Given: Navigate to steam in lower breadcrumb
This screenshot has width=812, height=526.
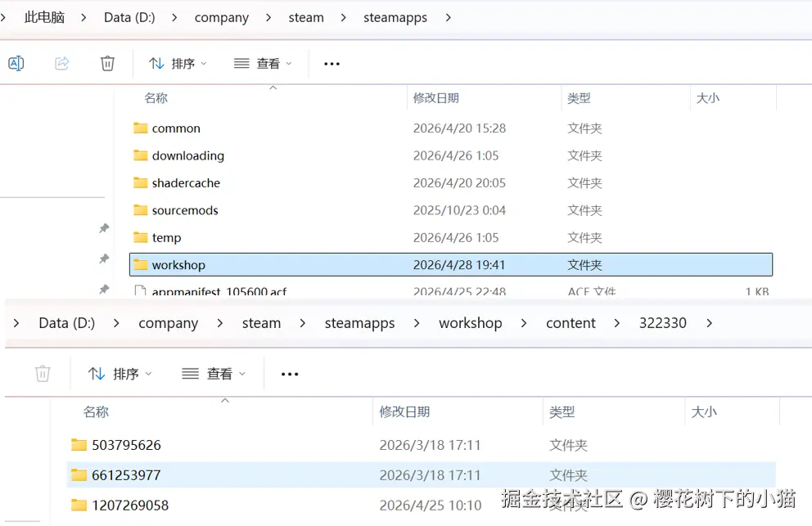Looking at the screenshot, I should click(x=261, y=323).
